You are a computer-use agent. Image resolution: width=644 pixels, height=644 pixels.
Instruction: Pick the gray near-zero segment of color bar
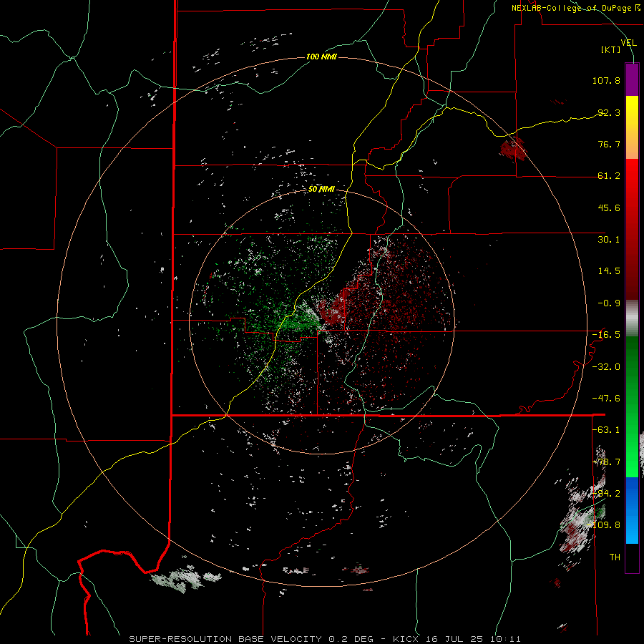(632, 318)
